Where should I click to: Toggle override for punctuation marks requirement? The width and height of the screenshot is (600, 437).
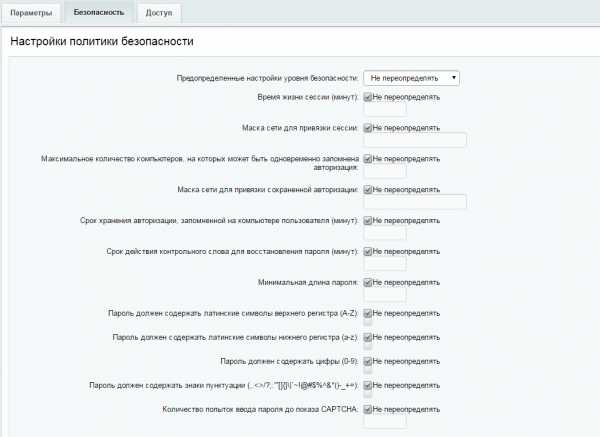(x=369, y=385)
